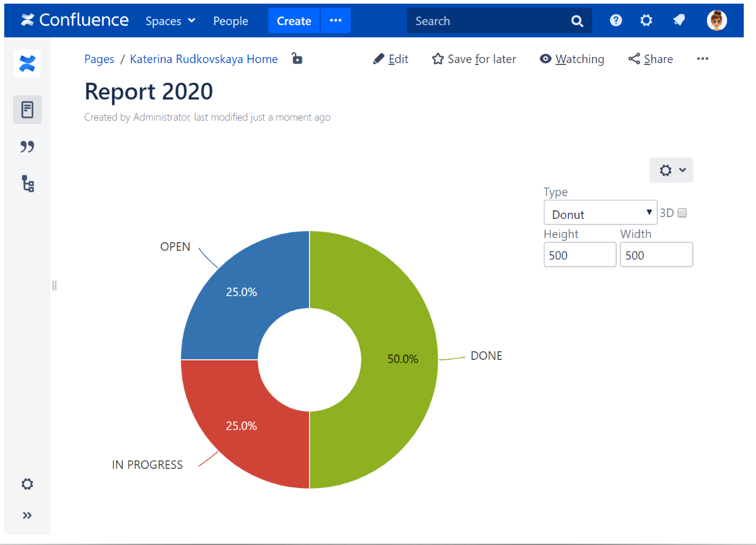Screen dimensions: 756x545
Task: Open the Pages icon in sidebar
Action: point(27,110)
